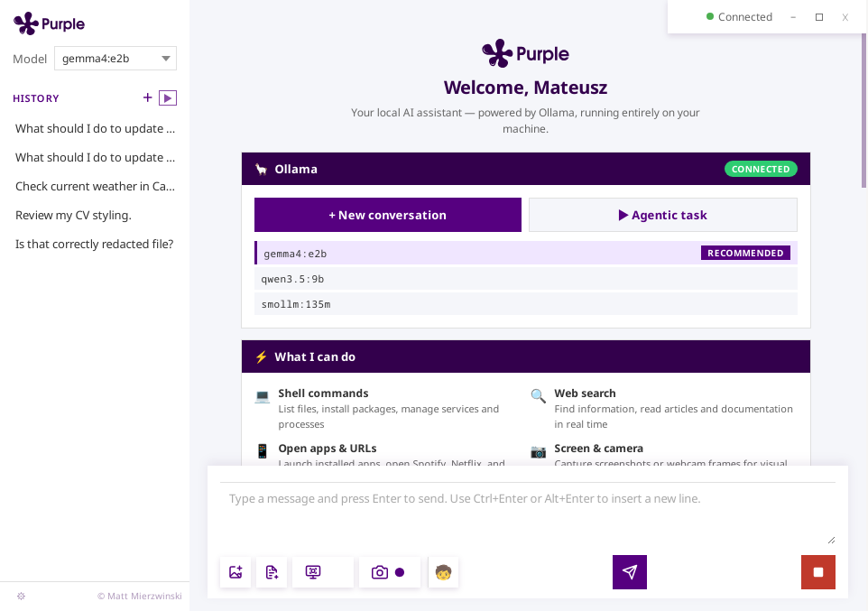868x611 pixels.
Task: Click the Shell commands laptop icon
Action: (263, 395)
